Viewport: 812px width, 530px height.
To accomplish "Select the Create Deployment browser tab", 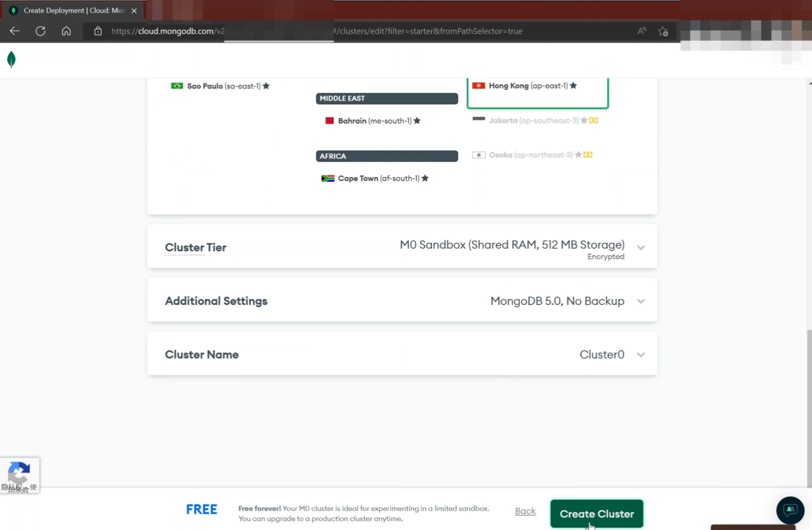I will pos(73,10).
